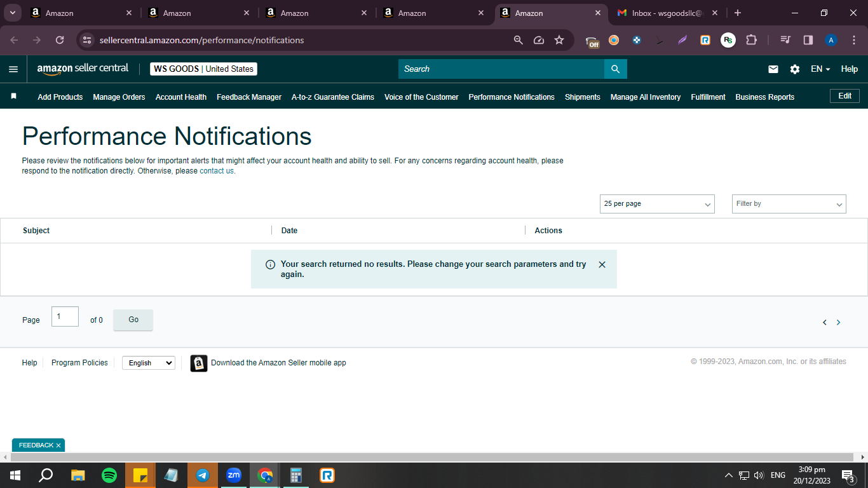The width and height of the screenshot is (868, 488).
Task: Click the WS GOODS United States account switcher
Action: tap(204, 69)
